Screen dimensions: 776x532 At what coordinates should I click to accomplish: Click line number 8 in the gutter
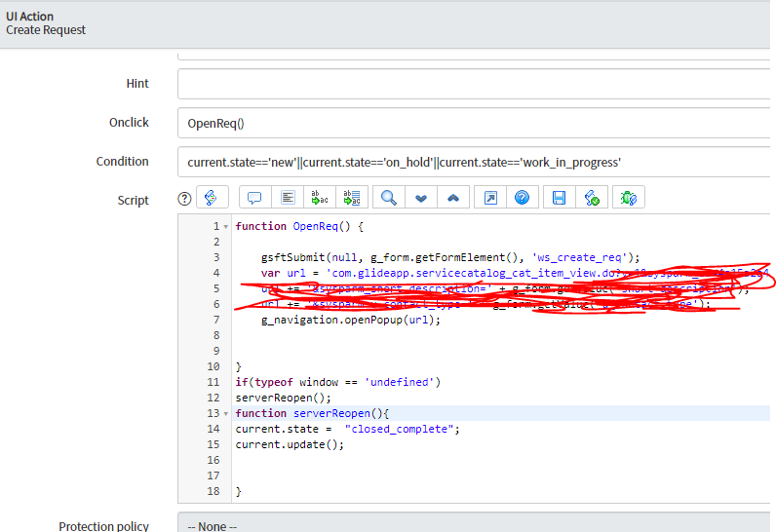point(216,336)
